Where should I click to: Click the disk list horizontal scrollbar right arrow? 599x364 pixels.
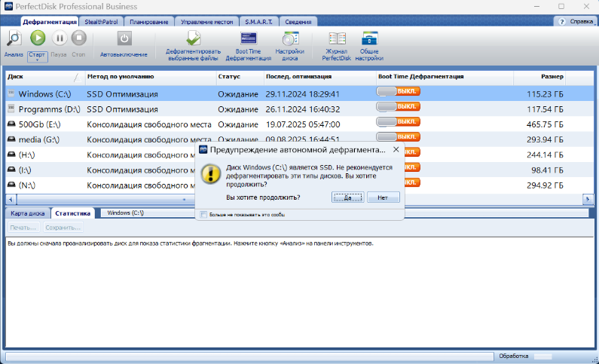coord(588,198)
